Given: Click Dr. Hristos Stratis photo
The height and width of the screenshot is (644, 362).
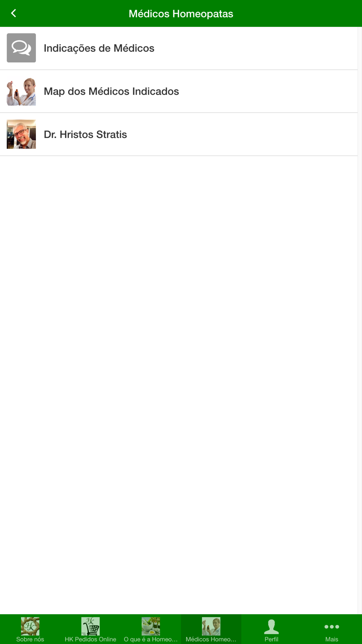Looking at the screenshot, I should point(21,134).
